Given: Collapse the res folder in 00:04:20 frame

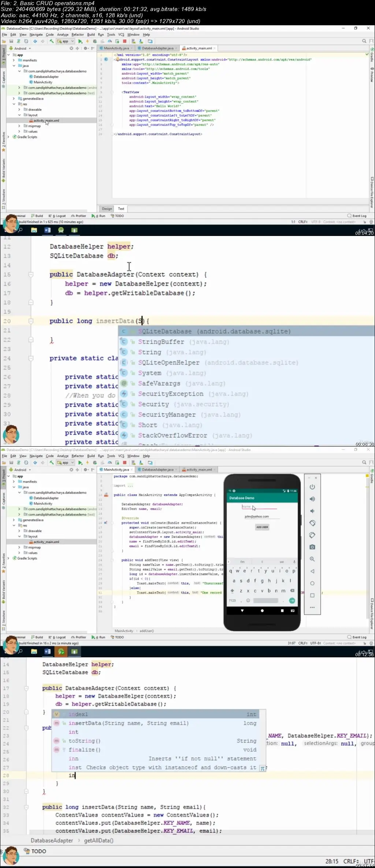Looking at the screenshot, I should point(14,104).
